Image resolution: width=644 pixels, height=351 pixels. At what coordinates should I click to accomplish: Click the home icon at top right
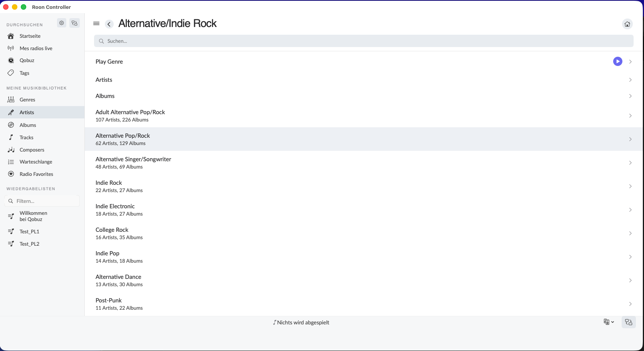pos(627,24)
